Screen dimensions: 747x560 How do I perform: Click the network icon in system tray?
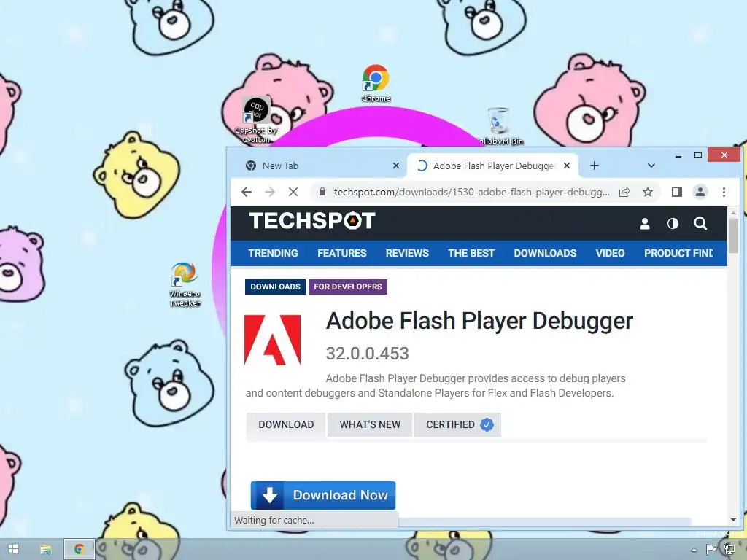pyautogui.click(x=729, y=550)
